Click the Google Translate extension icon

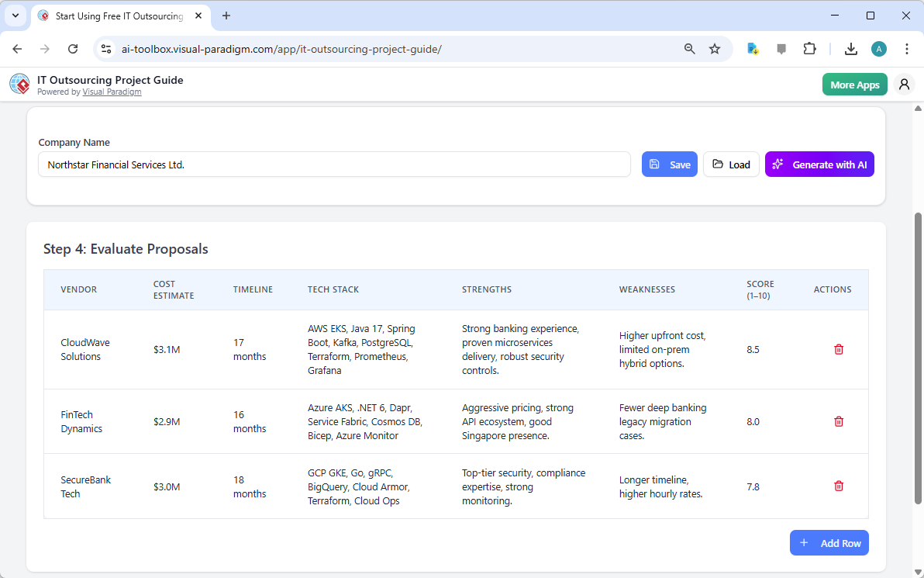pos(752,48)
